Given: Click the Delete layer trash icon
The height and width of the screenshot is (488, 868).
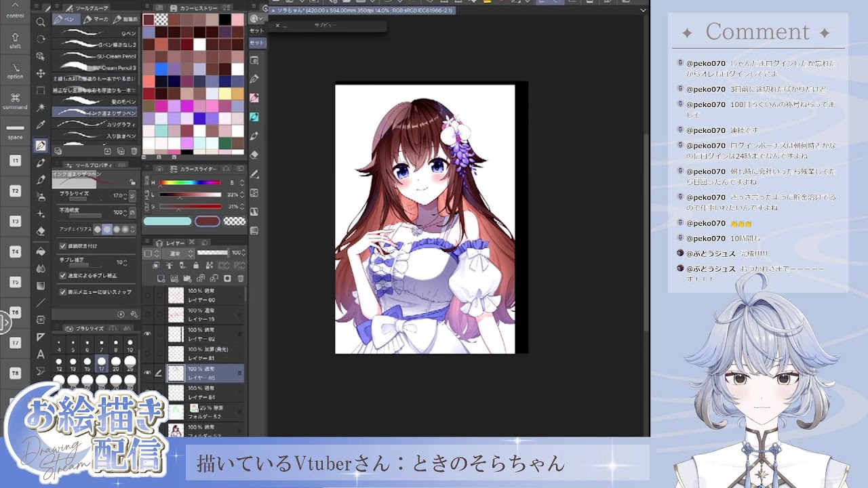Looking at the screenshot, I should tap(241, 279).
